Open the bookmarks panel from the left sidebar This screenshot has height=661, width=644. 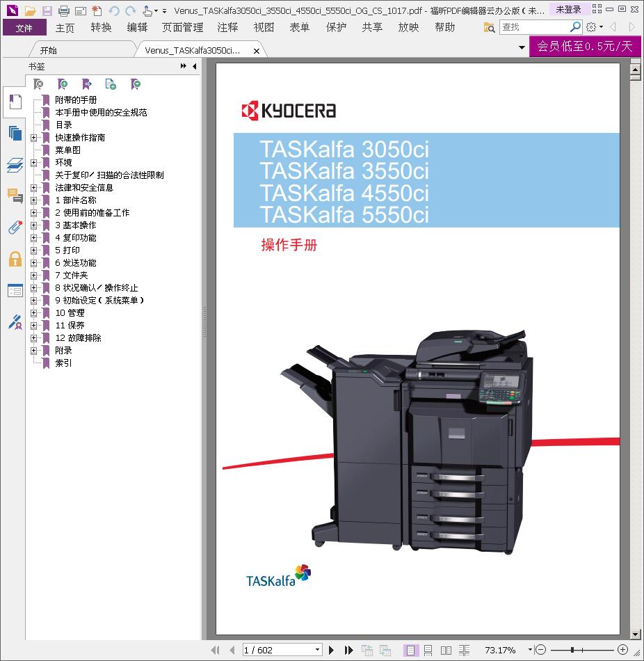tap(15, 102)
